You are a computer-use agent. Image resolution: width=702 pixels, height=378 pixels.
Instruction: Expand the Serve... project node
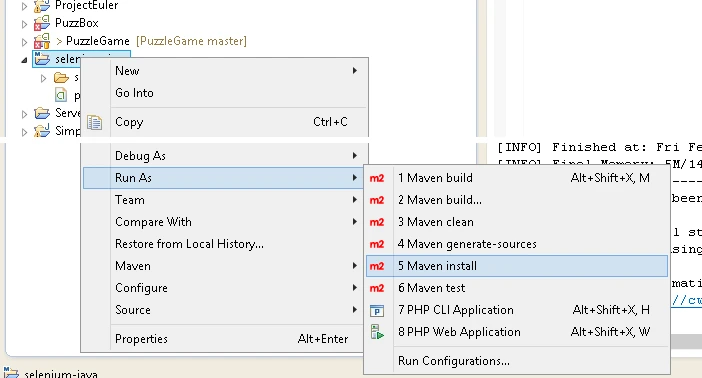25,114
